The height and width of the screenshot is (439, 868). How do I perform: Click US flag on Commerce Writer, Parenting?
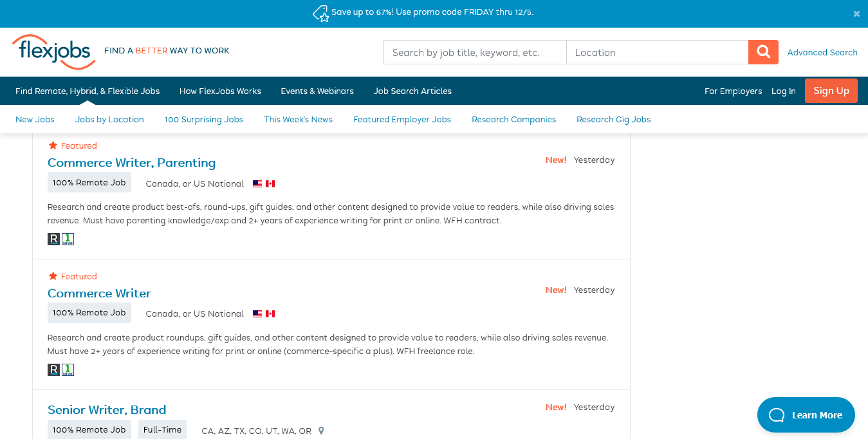pyautogui.click(x=257, y=184)
